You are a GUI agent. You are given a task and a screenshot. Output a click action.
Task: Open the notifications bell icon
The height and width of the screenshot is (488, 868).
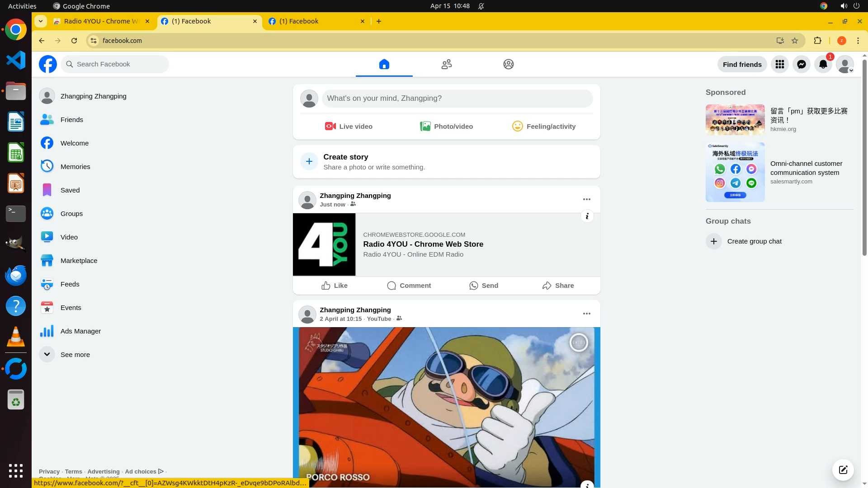click(x=823, y=64)
